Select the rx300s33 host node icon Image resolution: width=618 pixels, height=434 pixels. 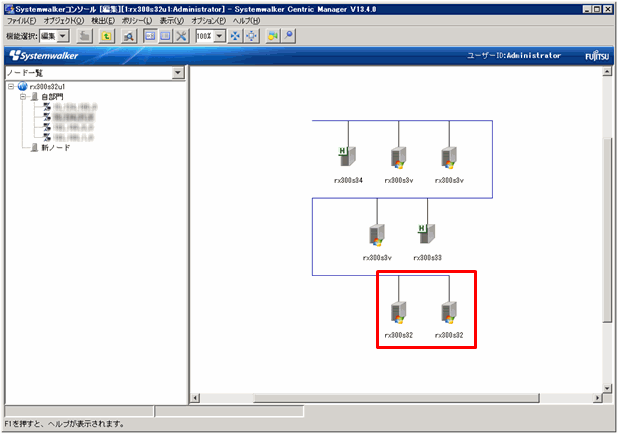point(425,234)
